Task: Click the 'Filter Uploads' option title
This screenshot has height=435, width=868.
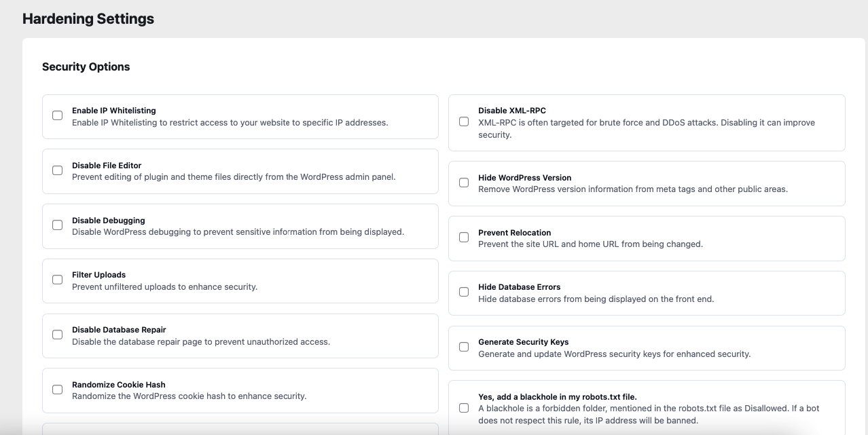Action: (x=98, y=275)
